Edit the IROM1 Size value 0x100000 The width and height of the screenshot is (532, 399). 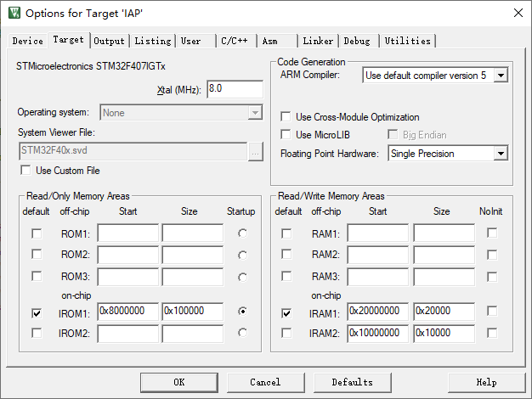pos(193,312)
